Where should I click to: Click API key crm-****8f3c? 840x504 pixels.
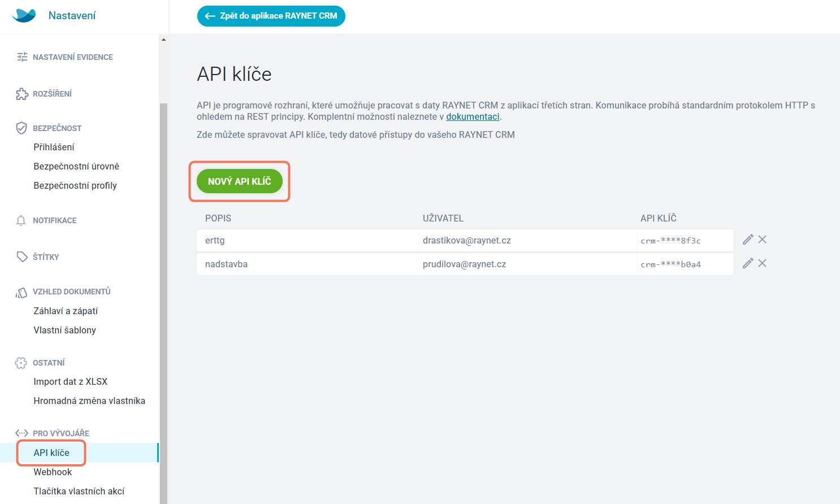coord(685,241)
